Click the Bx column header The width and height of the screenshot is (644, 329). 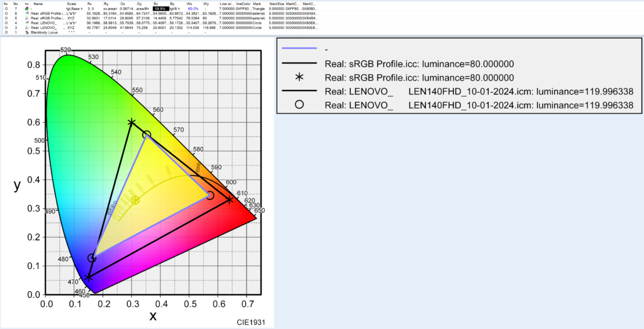point(156,4)
